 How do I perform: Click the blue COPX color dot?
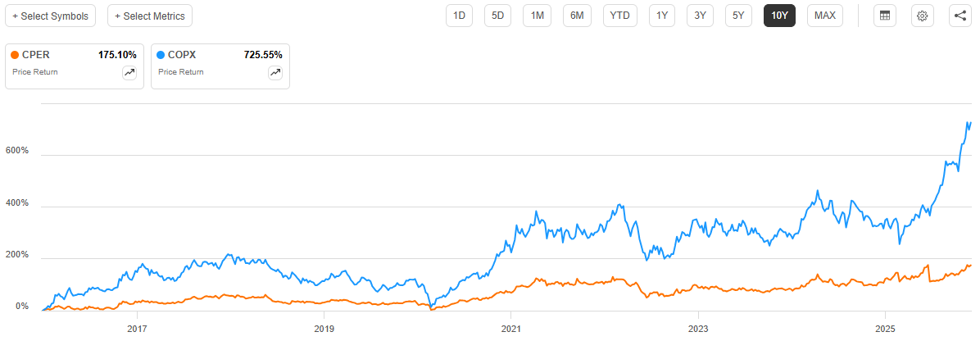pos(161,55)
